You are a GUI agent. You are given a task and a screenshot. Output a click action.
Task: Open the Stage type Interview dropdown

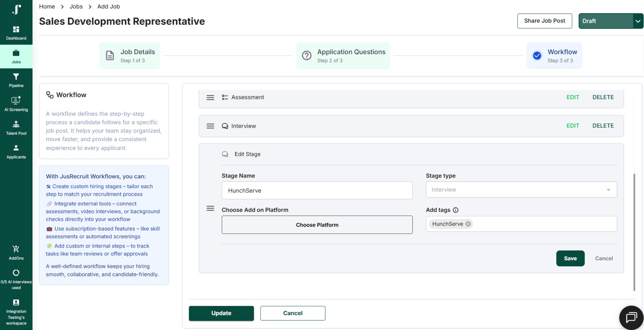click(x=521, y=190)
